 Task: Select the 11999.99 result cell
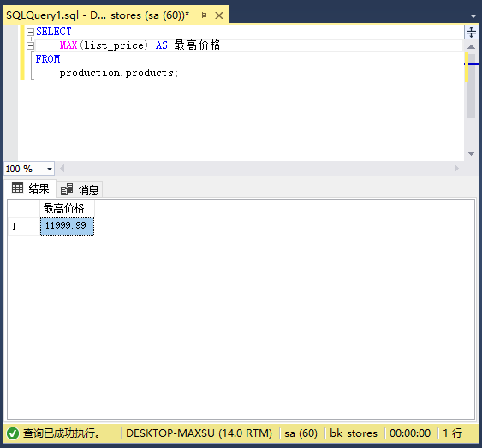click(x=67, y=226)
